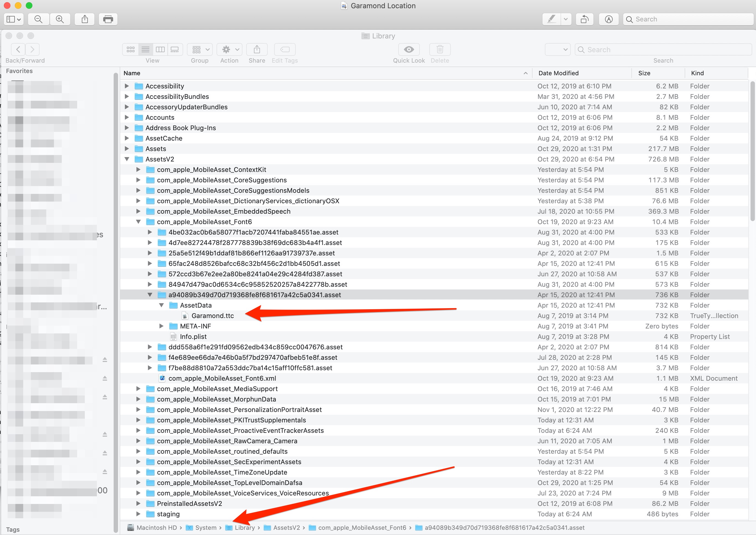Switch Finder to icon view
Image resolution: width=756 pixels, height=535 pixels.
pyautogui.click(x=130, y=49)
